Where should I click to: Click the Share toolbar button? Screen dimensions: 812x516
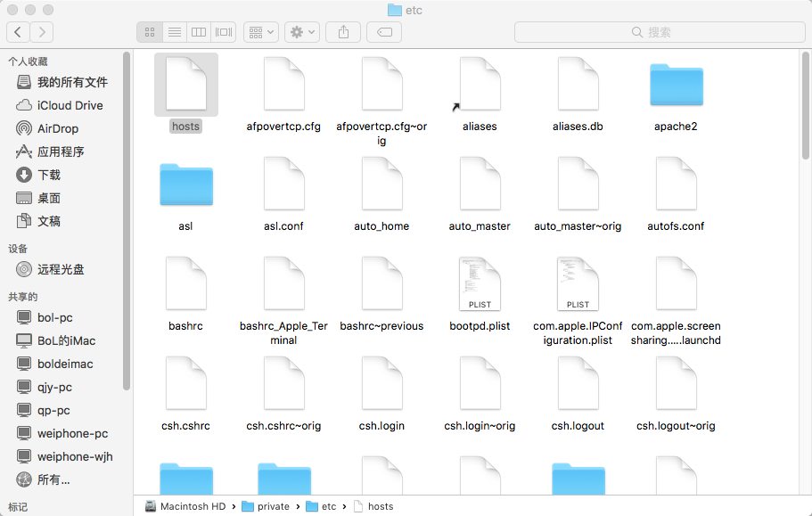click(343, 32)
